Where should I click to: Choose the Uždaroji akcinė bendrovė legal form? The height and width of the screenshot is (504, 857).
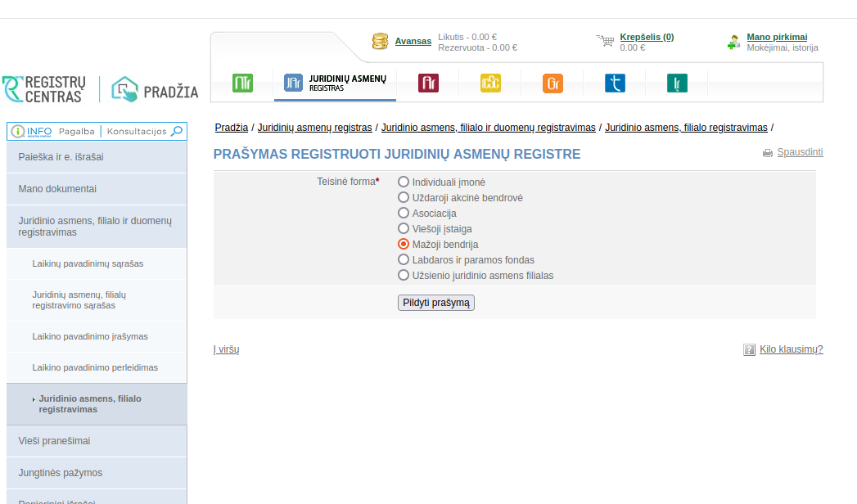pos(404,197)
